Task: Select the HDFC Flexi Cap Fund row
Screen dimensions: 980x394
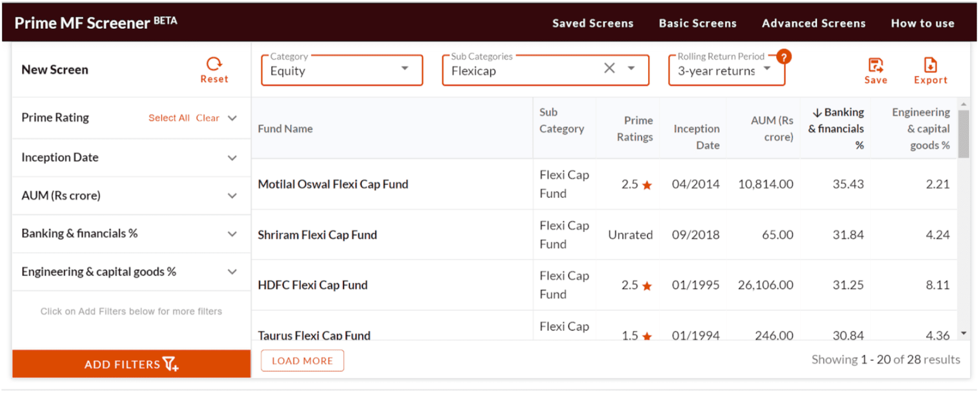Action: coord(604,285)
